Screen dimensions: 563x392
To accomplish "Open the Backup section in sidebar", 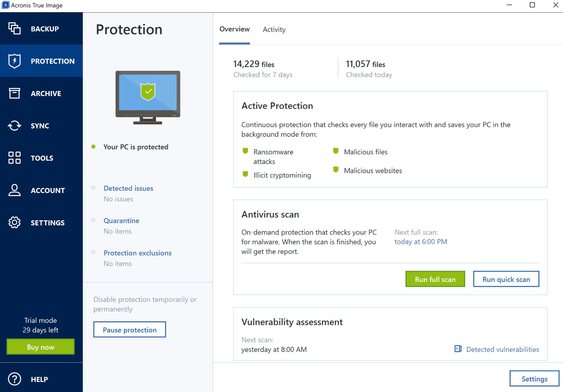I will [x=45, y=28].
